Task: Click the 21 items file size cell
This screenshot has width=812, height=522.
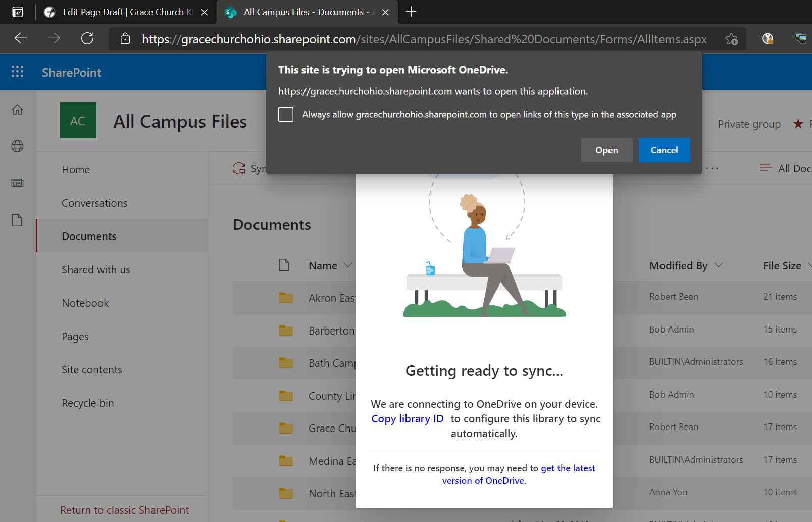Action: point(780,297)
